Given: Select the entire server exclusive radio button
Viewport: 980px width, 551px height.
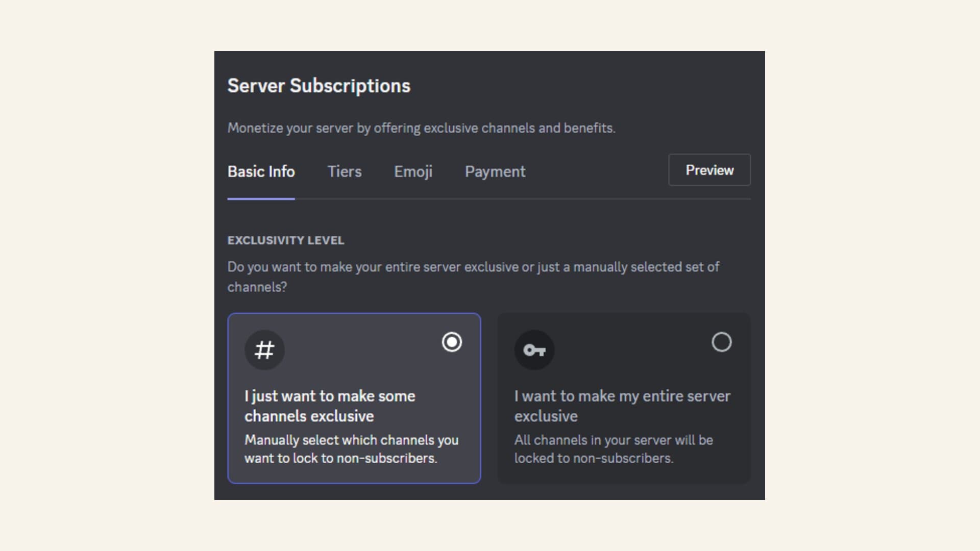Looking at the screenshot, I should pyautogui.click(x=722, y=342).
